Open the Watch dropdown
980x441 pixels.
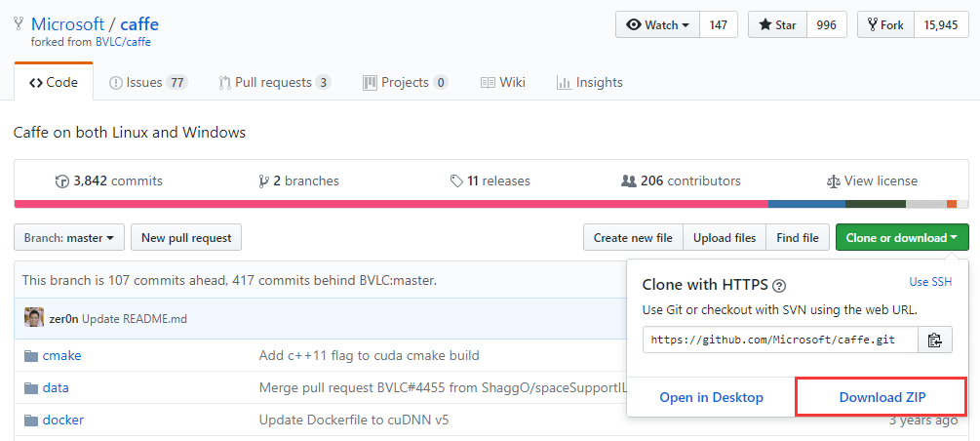click(x=658, y=24)
